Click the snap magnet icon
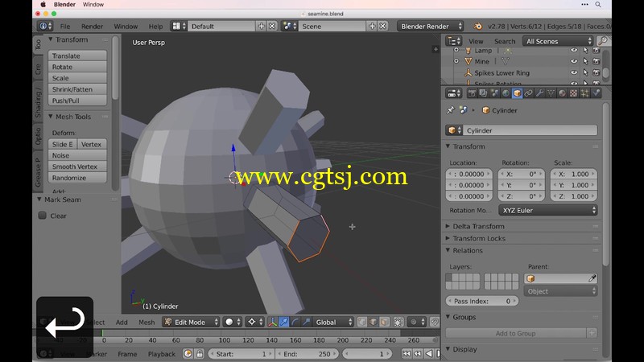Viewport: 644px width, 362px height. pos(434,323)
